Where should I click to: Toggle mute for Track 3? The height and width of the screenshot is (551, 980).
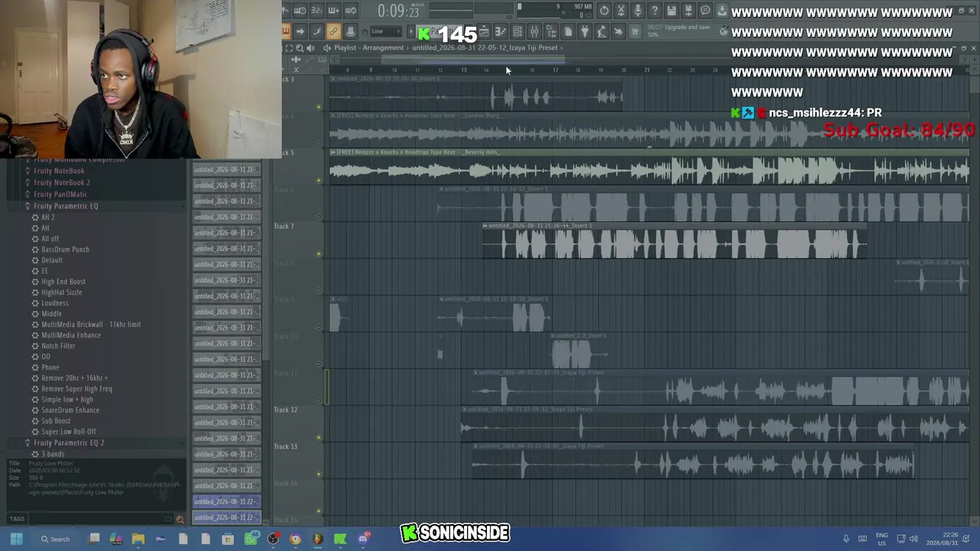(319, 106)
